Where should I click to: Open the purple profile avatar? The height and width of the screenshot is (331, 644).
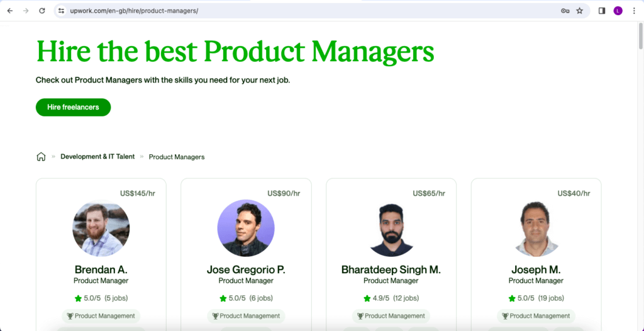tap(618, 11)
